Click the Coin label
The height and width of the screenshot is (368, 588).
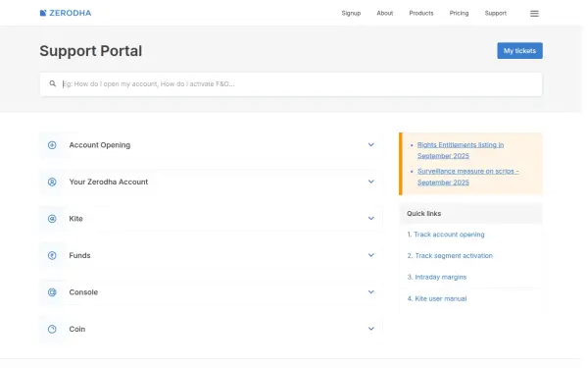tap(76, 329)
